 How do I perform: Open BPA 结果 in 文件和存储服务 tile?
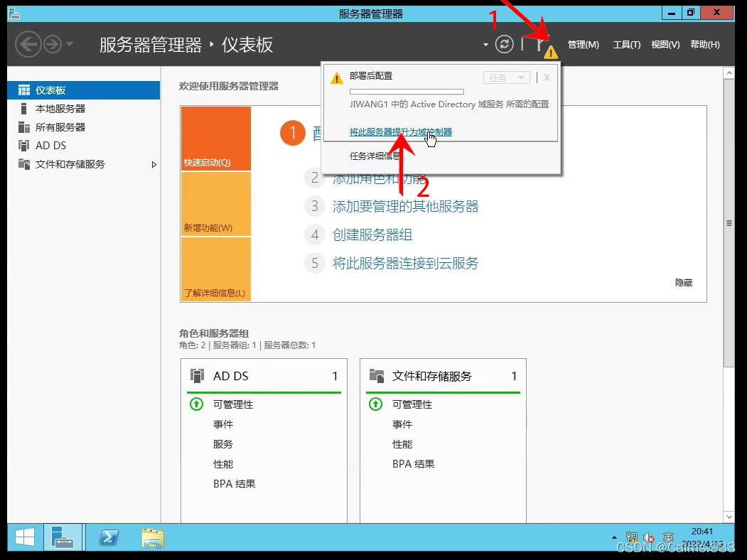coord(414,464)
